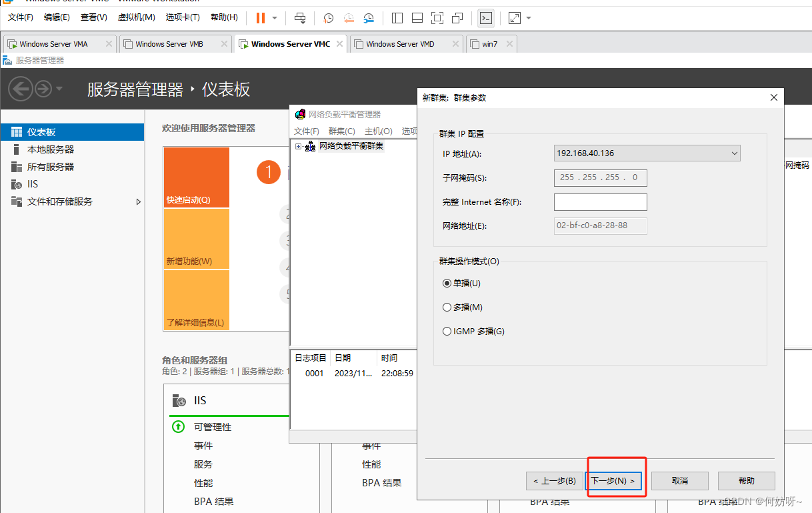Click the 下一步(N) next button
Screen dimensions: 812x513
coord(613,481)
